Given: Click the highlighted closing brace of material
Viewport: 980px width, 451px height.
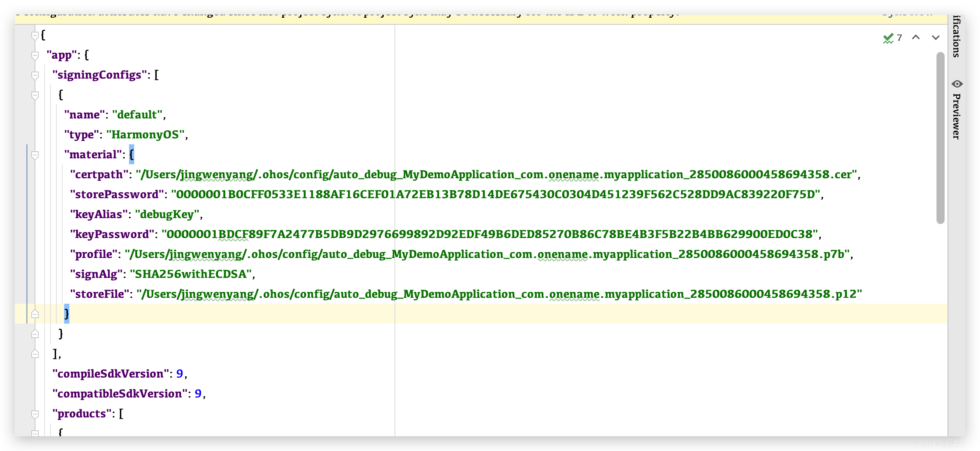Looking at the screenshot, I should pyautogui.click(x=67, y=314).
